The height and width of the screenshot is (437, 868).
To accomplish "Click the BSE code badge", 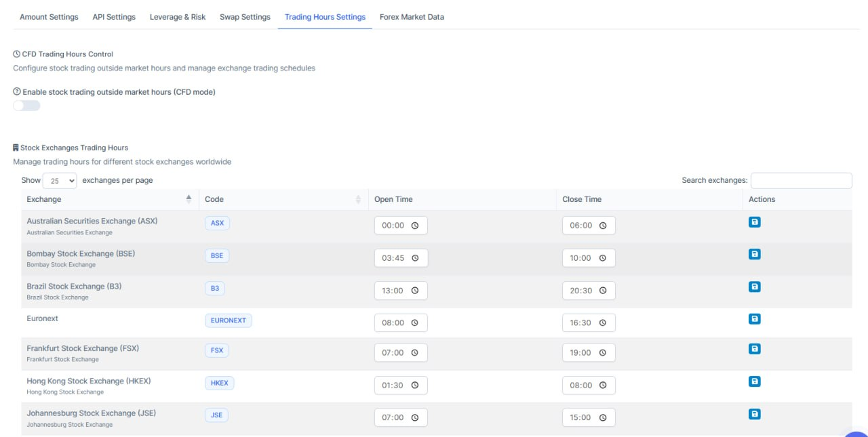I will pos(217,255).
